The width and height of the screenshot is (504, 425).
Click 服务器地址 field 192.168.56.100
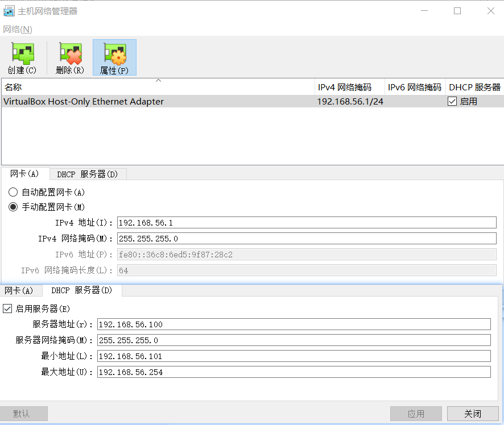click(x=294, y=324)
